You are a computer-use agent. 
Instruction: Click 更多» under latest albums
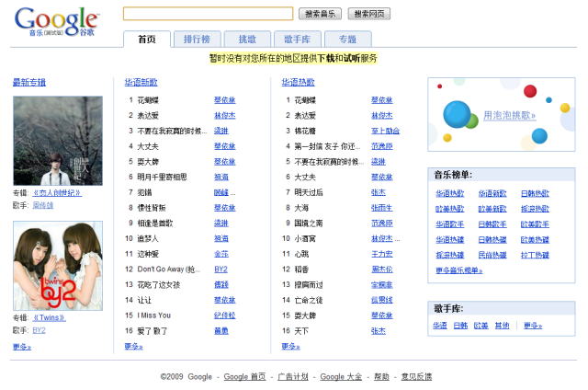(22, 347)
